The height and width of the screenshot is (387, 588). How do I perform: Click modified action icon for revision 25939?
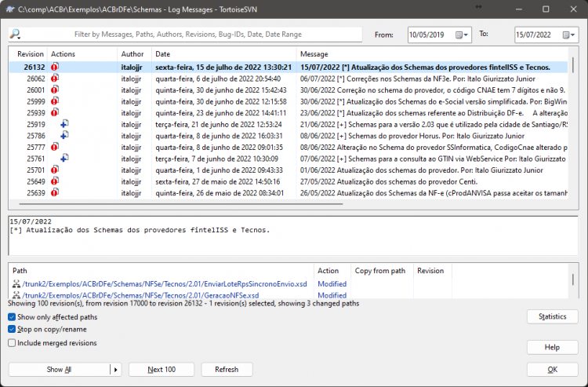(x=55, y=112)
